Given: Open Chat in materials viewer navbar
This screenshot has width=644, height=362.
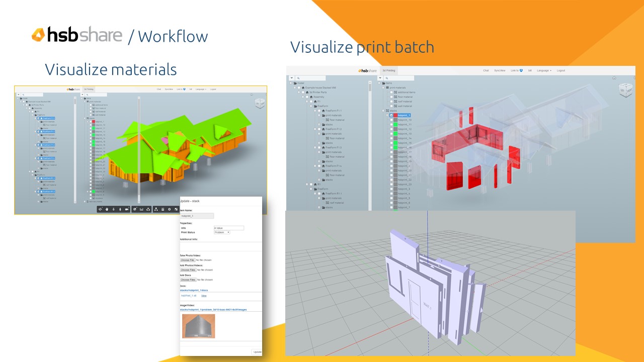Looking at the screenshot, I should (x=159, y=89).
